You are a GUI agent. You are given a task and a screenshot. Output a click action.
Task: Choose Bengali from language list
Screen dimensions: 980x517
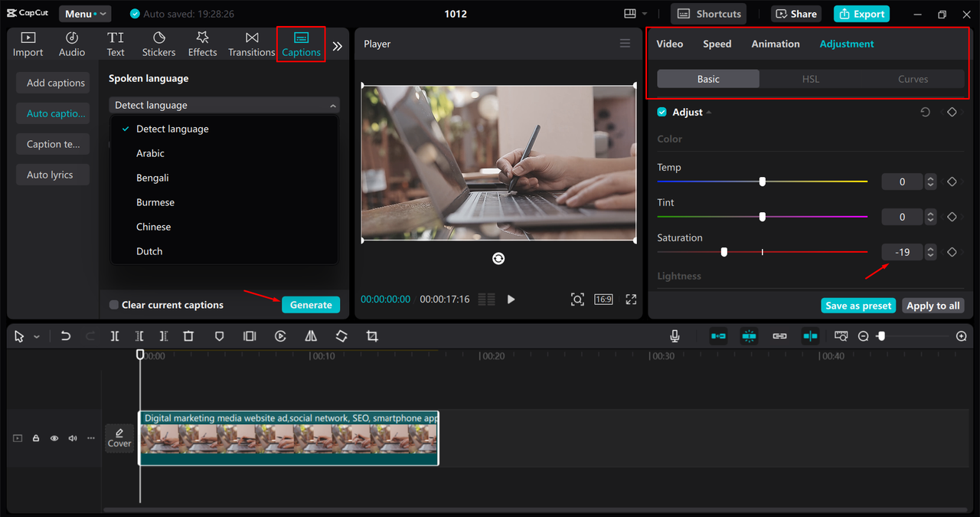point(152,178)
